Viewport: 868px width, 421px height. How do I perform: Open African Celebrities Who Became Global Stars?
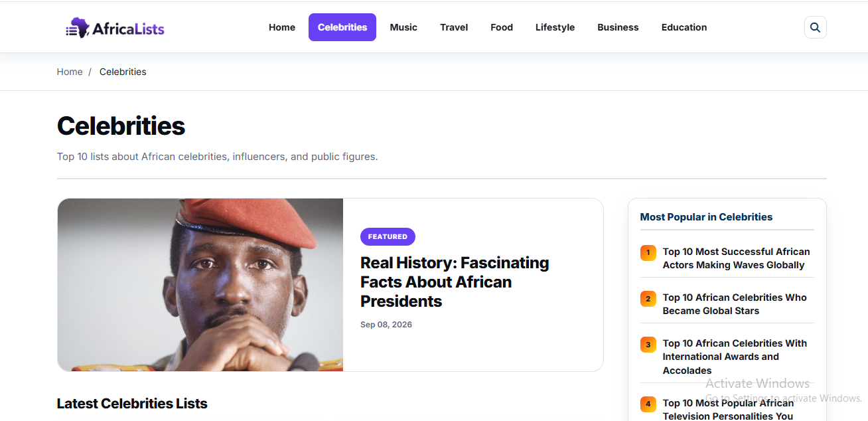(735, 304)
